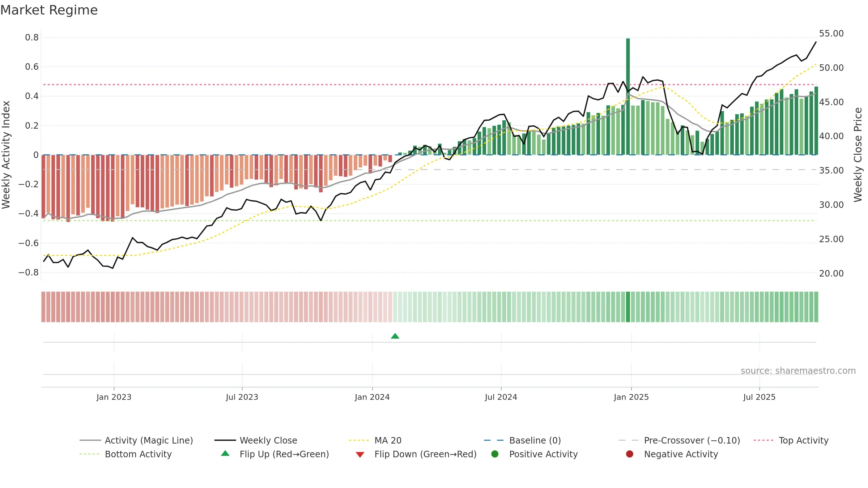Click the Weekly Activity Index axis title
The image size is (868, 488).
pyautogui.click(x=6, y=155)
